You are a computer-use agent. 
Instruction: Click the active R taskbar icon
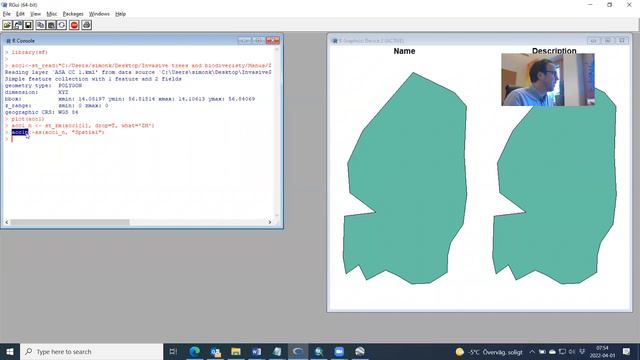[298, 351]
